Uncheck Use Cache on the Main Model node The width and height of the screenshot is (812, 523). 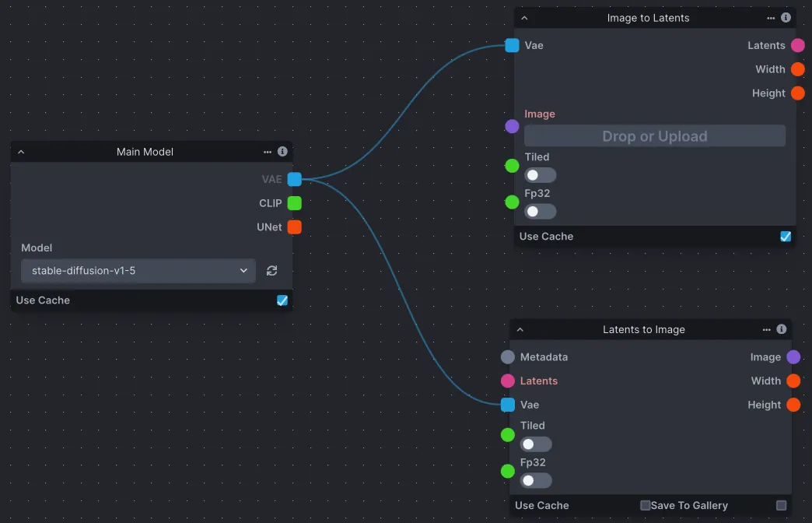pyautogui.click(x=282, y=300)
